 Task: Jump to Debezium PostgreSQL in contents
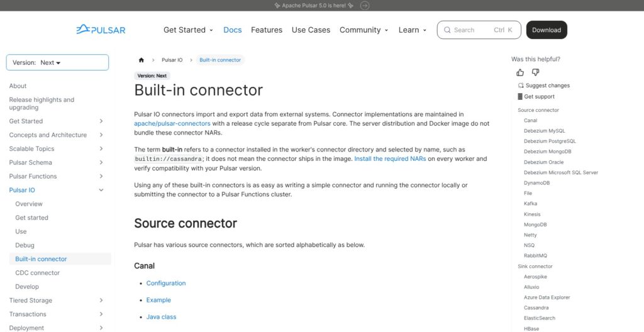550,141
